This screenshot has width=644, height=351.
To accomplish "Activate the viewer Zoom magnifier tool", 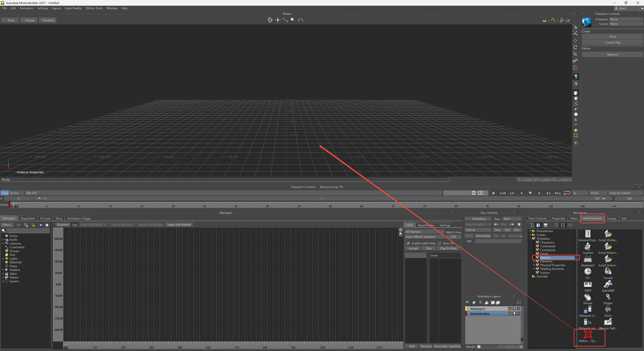I will pos(292,20).
